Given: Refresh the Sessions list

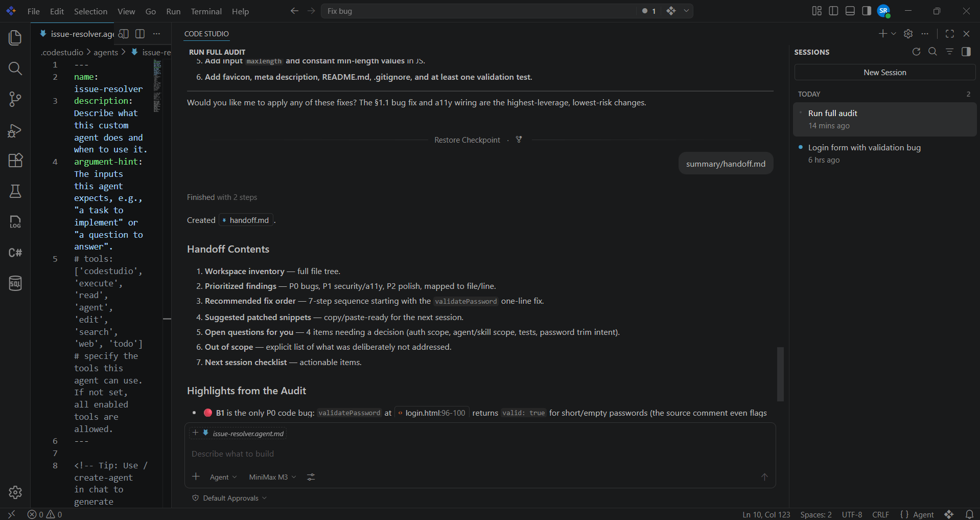Looking at the screenshot, I should coord(916,52).
